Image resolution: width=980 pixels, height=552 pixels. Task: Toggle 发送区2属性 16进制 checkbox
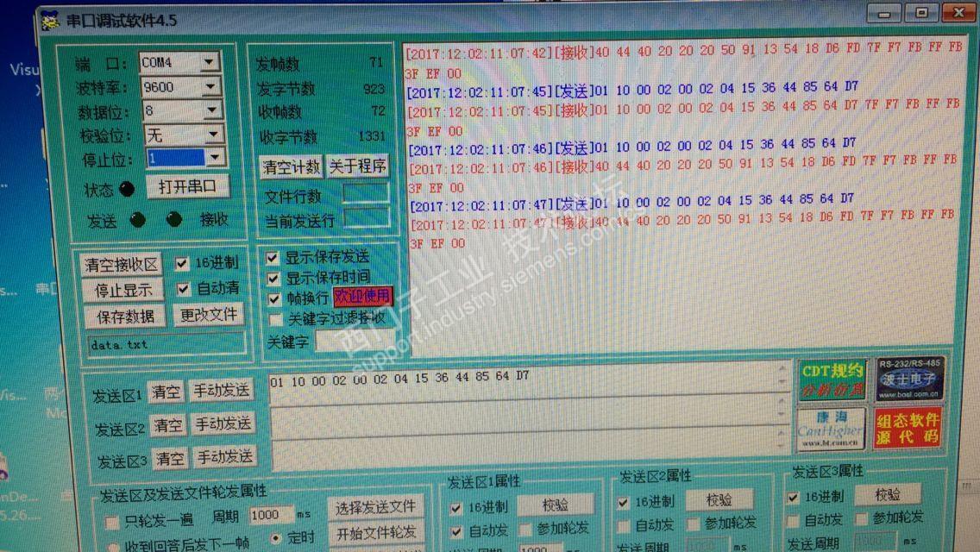[623, 502]
